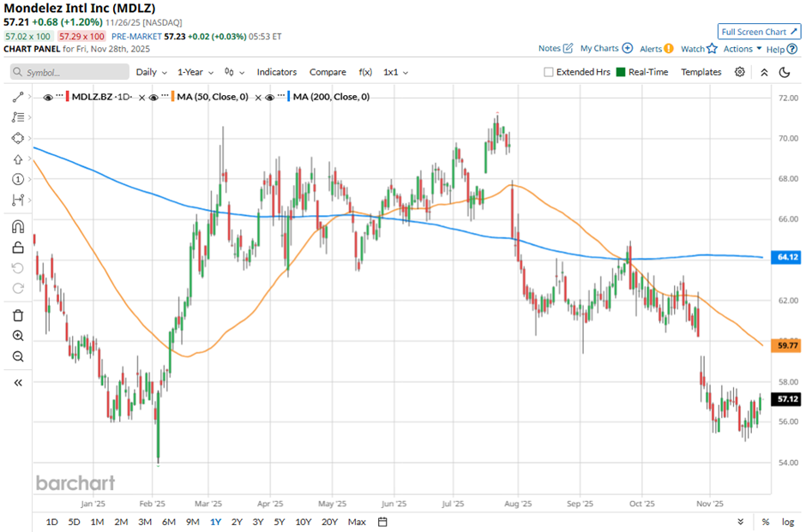This screenshot has height=532, width=806.
Task: Zoom out using the magnifier minus icon
Action: pos(18,357)
